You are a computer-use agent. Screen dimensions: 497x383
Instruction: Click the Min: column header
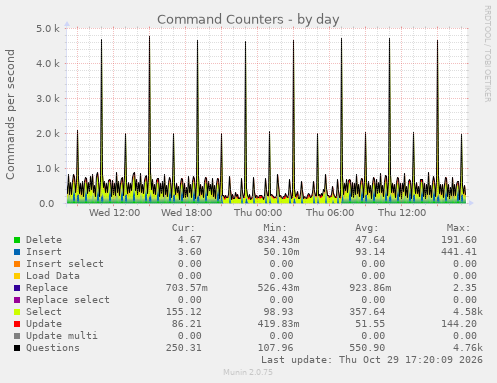click(275, 228)
